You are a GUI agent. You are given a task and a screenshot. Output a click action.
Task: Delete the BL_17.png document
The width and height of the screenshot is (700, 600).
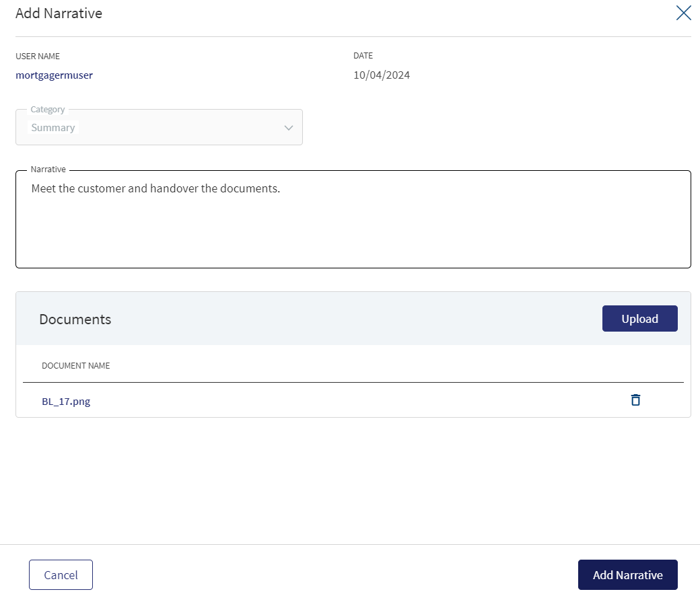[635, 400]
